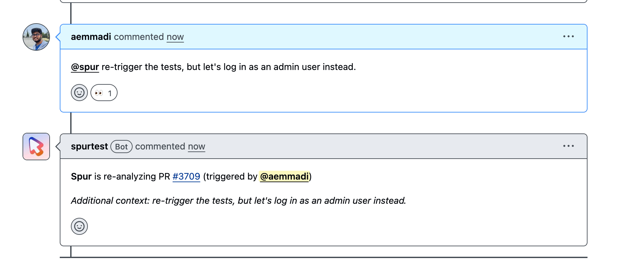Click the 'now' timestamp on spurtest's comment
The image size is (644, 261).
tap(197, 146)
